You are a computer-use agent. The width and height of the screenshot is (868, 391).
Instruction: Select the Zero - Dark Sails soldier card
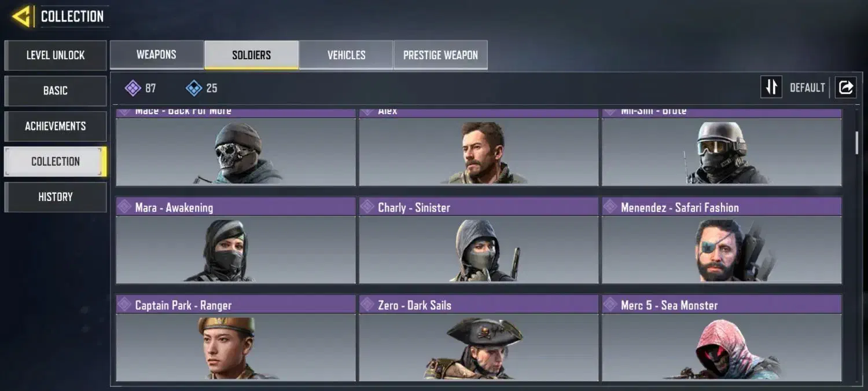pyautogui.click(x=479, y=338)
